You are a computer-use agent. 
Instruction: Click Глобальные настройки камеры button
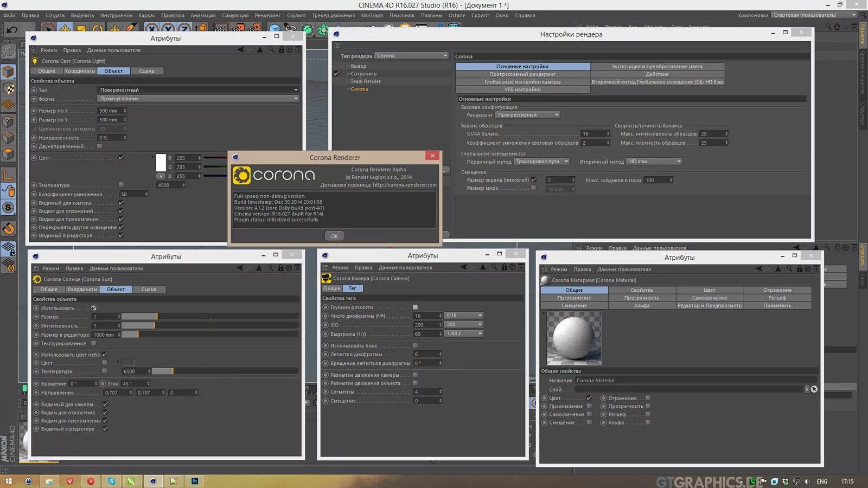(x=522, y=82)
